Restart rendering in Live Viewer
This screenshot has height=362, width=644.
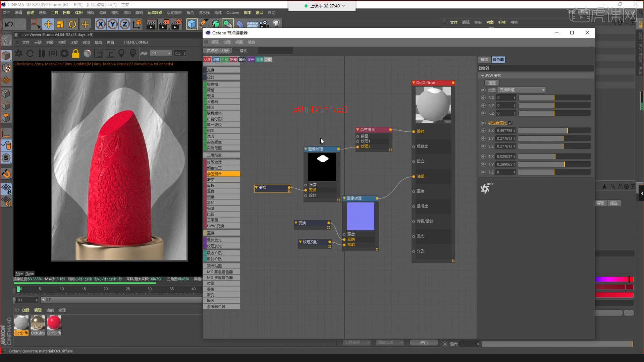click(x=30, y=53)
